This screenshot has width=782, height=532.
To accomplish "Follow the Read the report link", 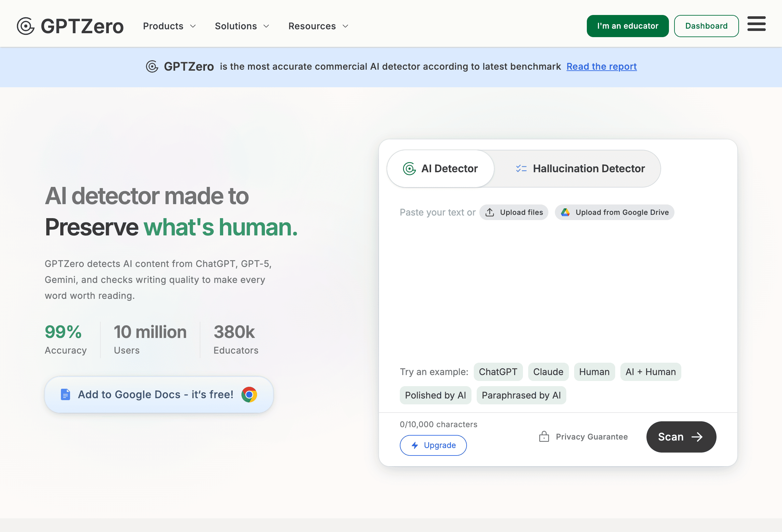I will (x=601, y=67).
